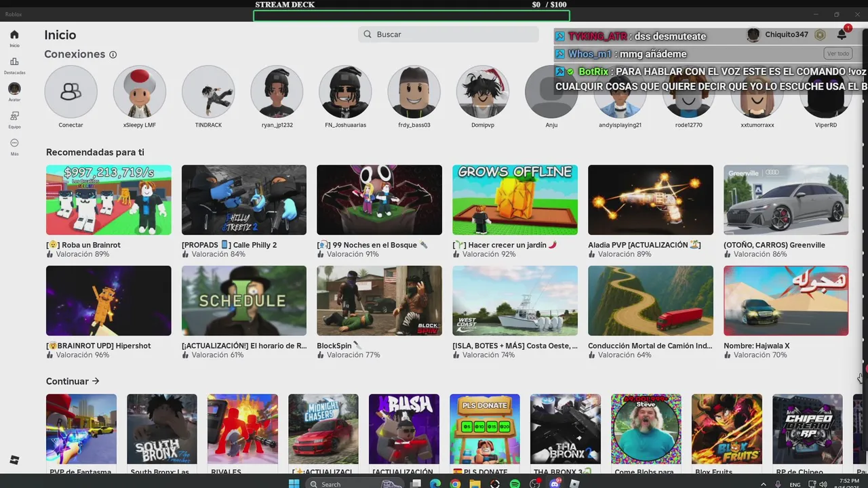Open ryan_jp1232 friend avatar

coord(277,91)
